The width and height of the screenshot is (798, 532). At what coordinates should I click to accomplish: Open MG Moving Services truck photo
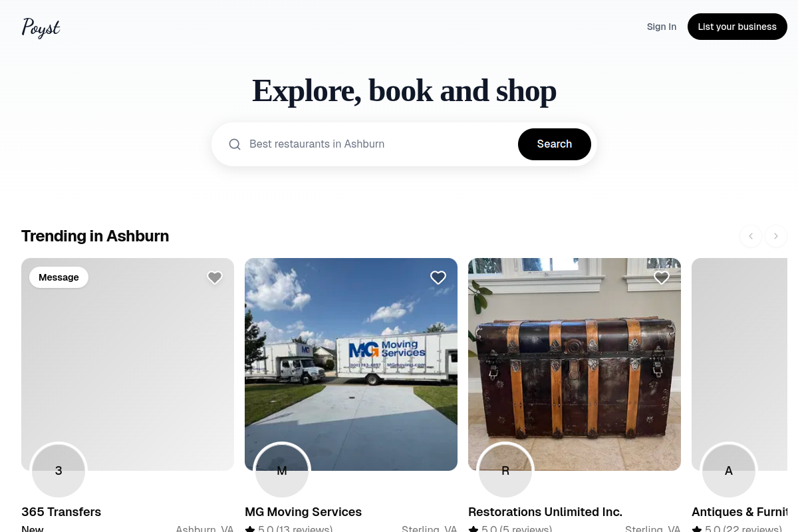click(x=351, y=364)
